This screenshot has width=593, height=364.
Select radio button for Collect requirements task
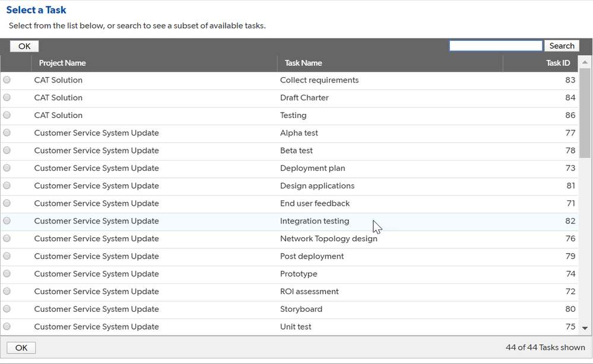pyautogui.click(x=7, y=79)
